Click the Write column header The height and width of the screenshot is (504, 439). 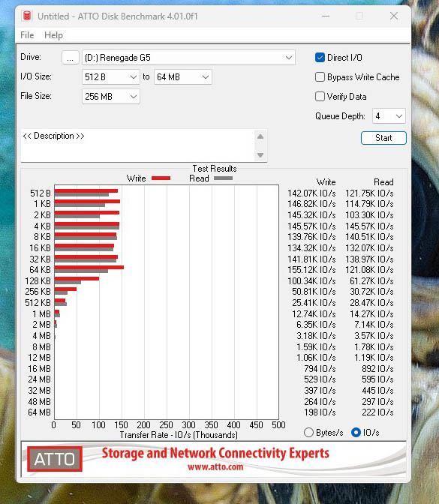pos(326,182)
